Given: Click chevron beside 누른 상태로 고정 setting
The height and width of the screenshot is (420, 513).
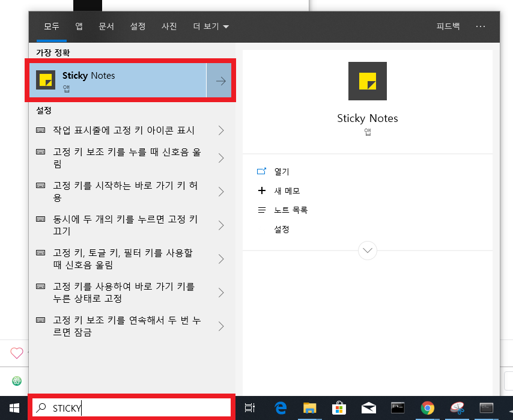Looking at the screenshot, I should pyautogui.click(x=221, y=293).
